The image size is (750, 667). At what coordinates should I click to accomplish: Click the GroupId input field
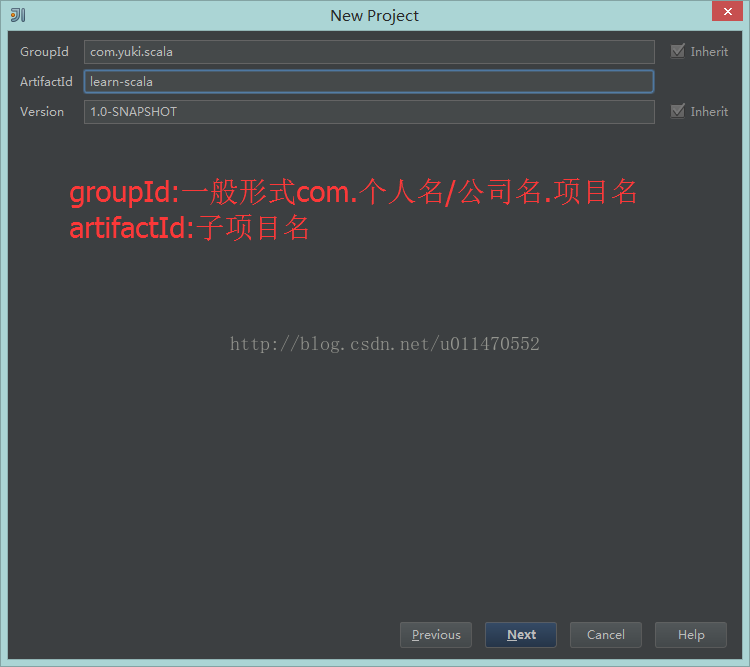[369, 52]
